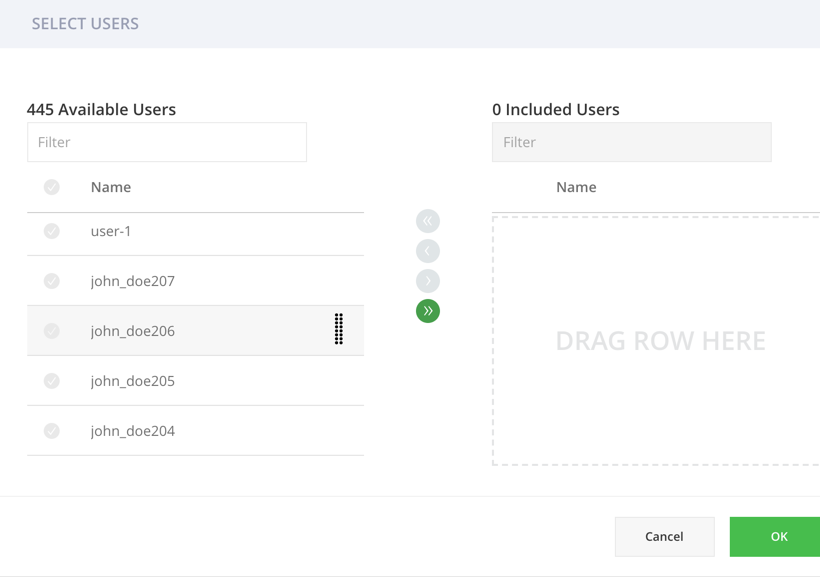Click the single right arrow transfer icon

(427, 281)
